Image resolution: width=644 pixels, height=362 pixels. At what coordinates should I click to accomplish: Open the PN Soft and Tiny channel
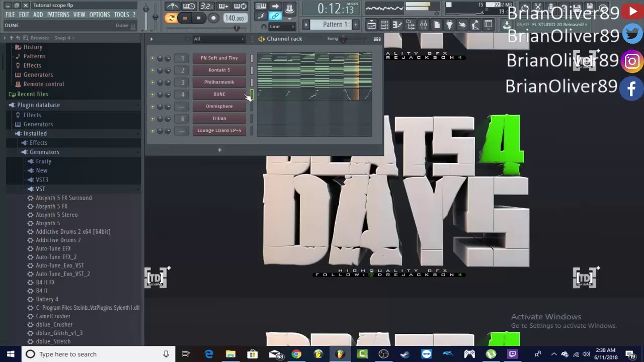point(219,58)
